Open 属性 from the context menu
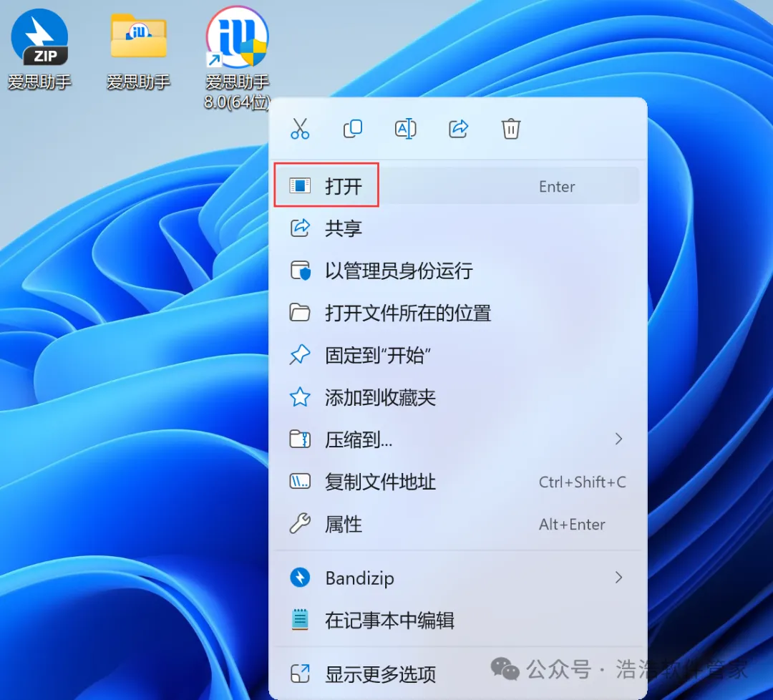Screen dimensions: 773x700 (457, 524)
